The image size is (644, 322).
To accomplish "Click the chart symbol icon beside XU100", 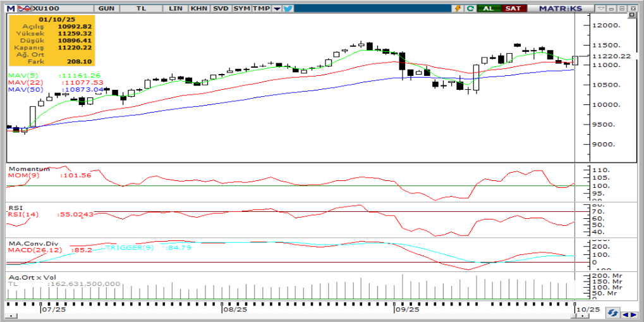I will click(23, 8).
